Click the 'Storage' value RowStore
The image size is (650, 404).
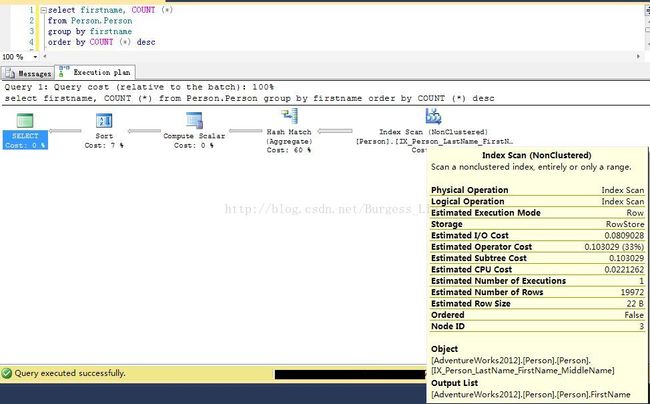(x=625, y=224)
